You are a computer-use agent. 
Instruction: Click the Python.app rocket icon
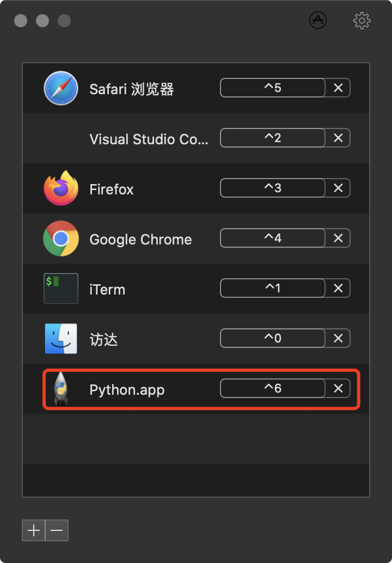[60, 388]
